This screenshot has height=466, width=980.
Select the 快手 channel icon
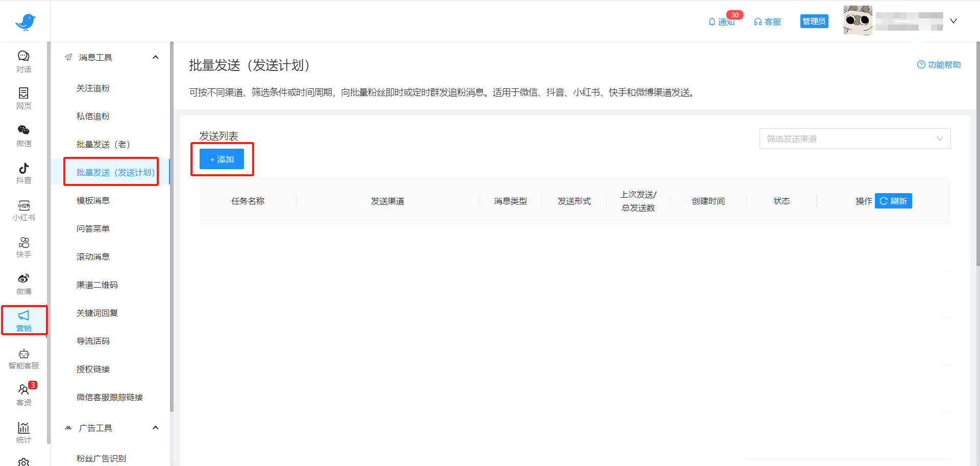(23, 247)
